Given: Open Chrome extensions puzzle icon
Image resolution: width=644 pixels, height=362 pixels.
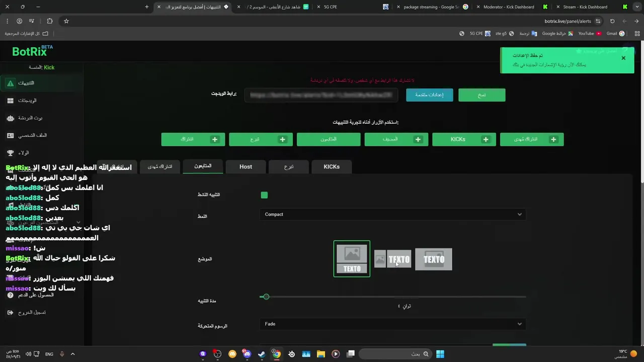Looking at the screenshot, I should (49, 21).
